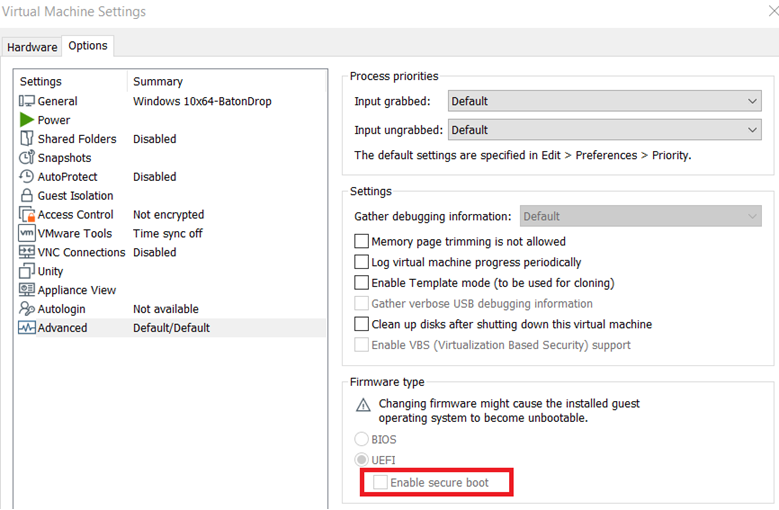This screenshot has height=510, width=779.
Task: Select VNC Connections setting row
Action: tap(170, 252)
